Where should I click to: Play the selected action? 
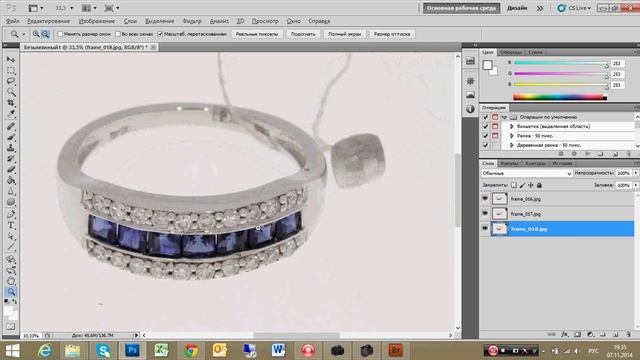[x=588, y=154]
